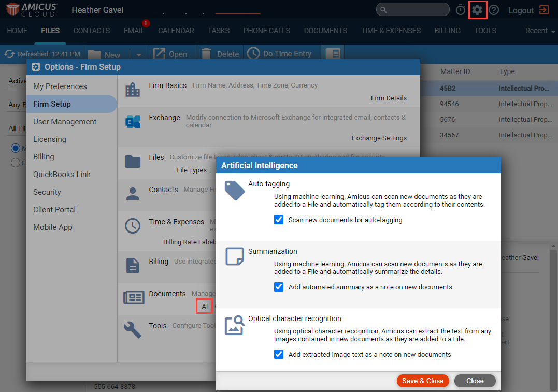This screenshot has width=558, height=392.
Task: Open the TASKS tab
Action: pyautogui.click(x=219, y=31)
